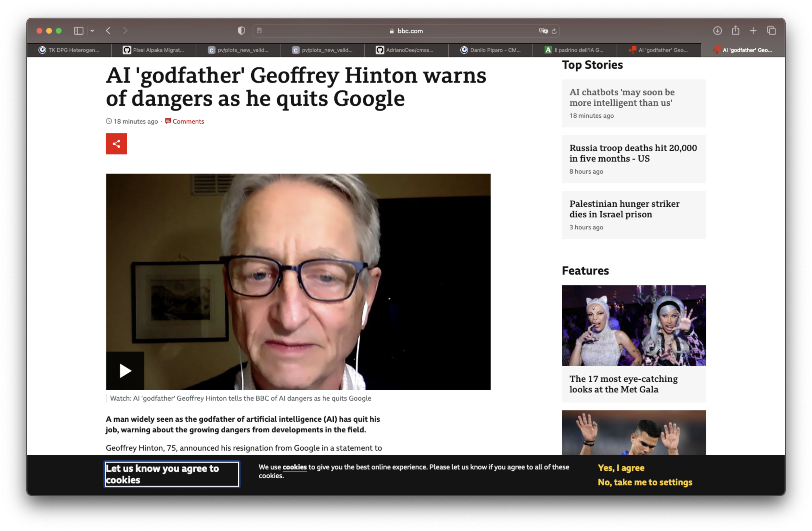Open the Met Gala feature thumbnail
The height and width of the screenshot is (531, 812).
(x=634, y=326)
